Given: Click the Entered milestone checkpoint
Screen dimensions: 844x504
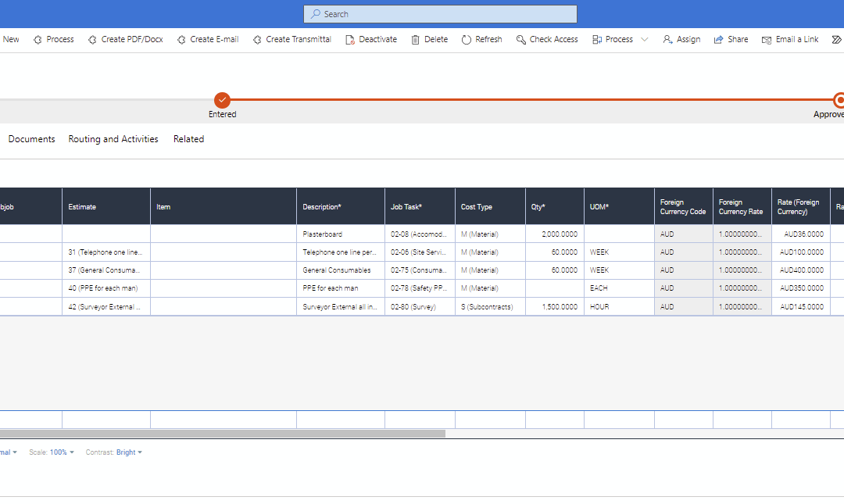Looking at the screenshot, I should 222,101.
